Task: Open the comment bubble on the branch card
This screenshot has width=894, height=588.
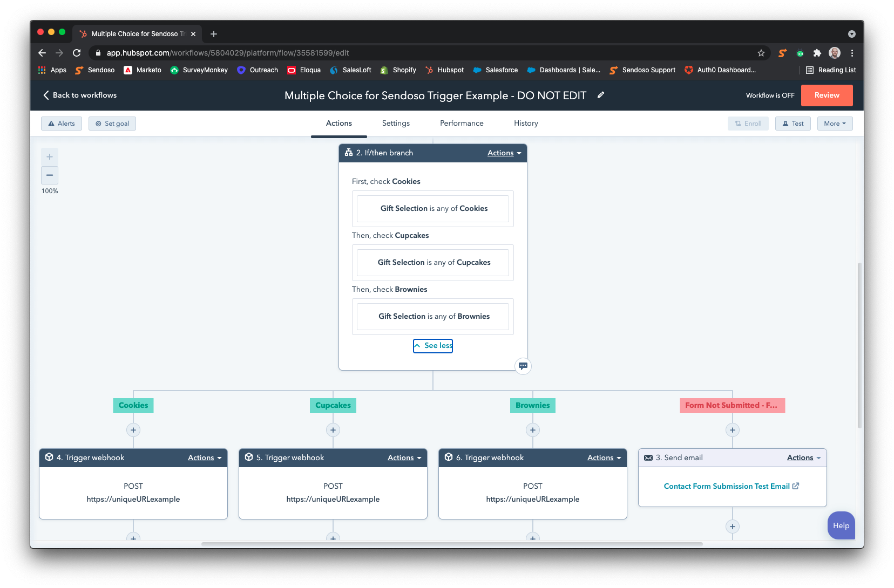Action: click(x=523, y=366)
